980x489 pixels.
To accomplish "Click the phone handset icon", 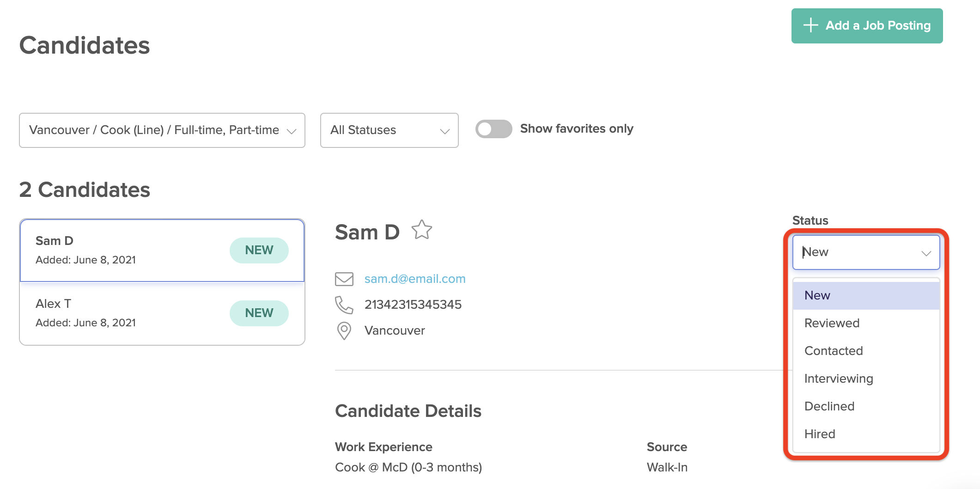I will pos(344,305).
